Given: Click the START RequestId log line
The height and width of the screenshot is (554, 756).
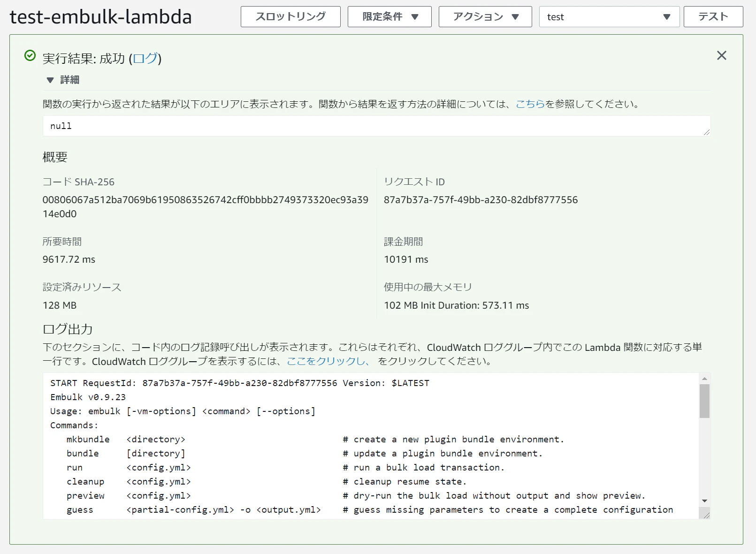Looking at the screenshot, I should pyautogui.click(x=240, y=383).
